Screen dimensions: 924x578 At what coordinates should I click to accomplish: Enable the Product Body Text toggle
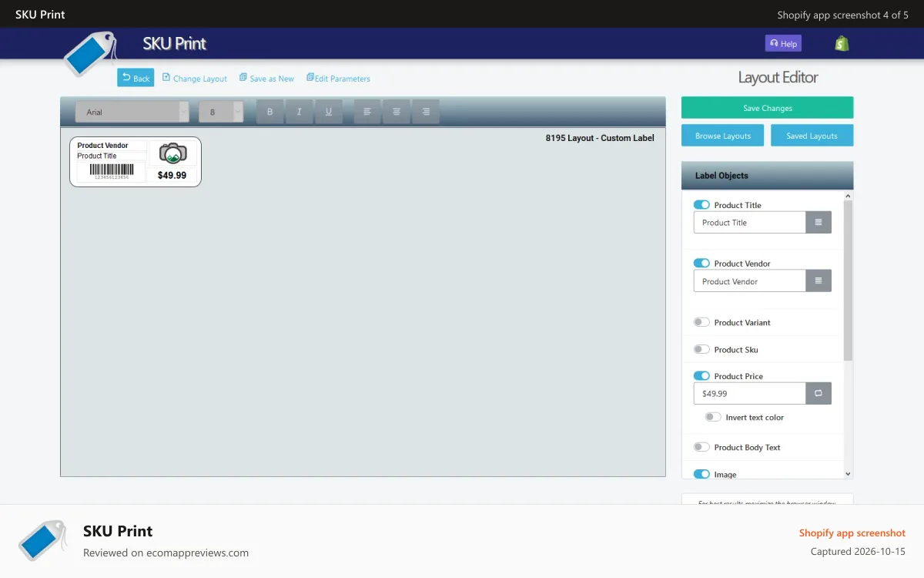[x=701, y=447]
